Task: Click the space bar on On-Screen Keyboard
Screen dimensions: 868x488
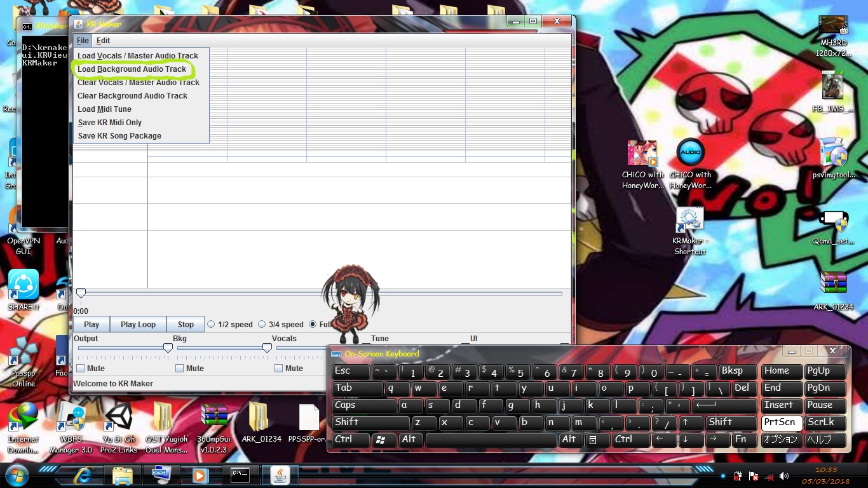Action: click(491, 440)
